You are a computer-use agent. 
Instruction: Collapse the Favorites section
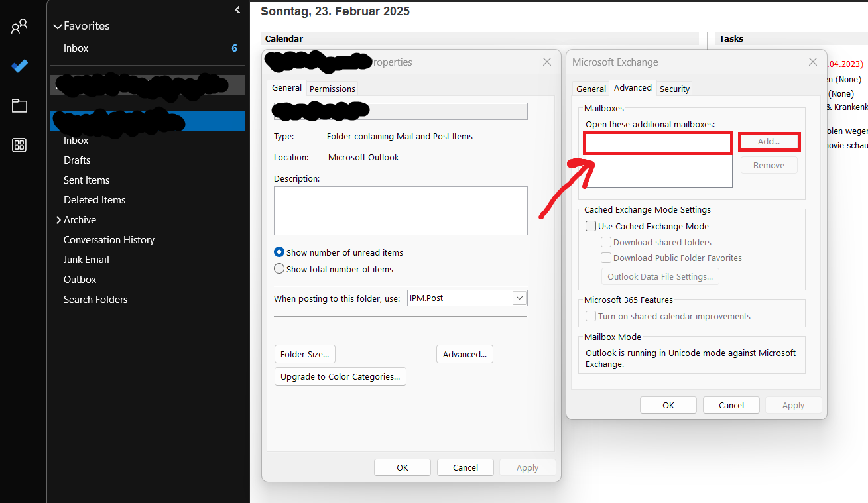coord(58,26)
